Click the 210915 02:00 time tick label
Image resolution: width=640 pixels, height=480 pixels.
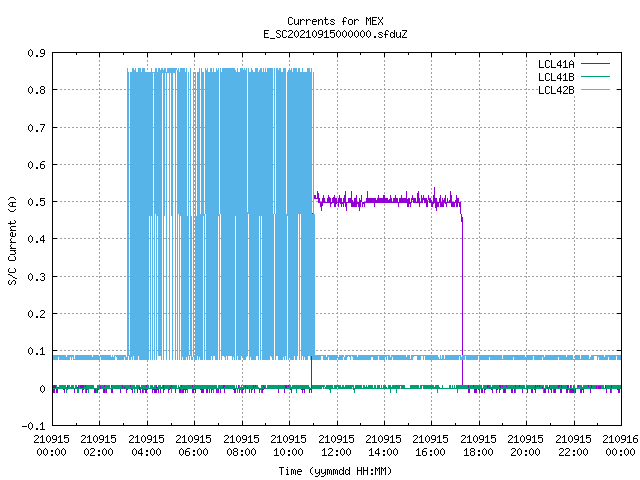click(98, 446)
